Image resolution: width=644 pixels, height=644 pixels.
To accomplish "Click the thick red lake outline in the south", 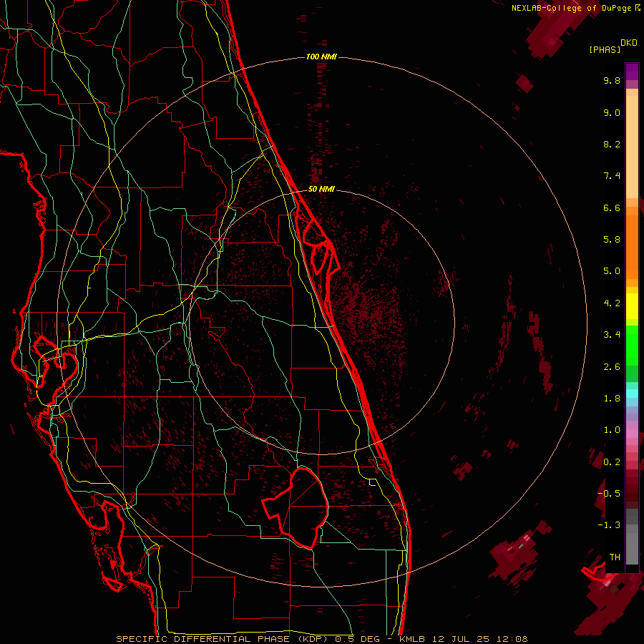I will [296, 507].
